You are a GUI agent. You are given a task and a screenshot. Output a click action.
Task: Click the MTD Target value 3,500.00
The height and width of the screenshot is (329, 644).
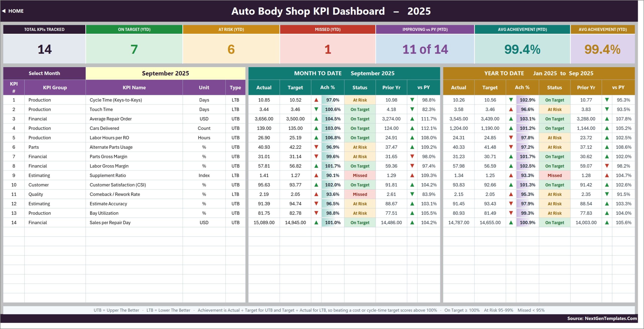(x=295, y=119)
